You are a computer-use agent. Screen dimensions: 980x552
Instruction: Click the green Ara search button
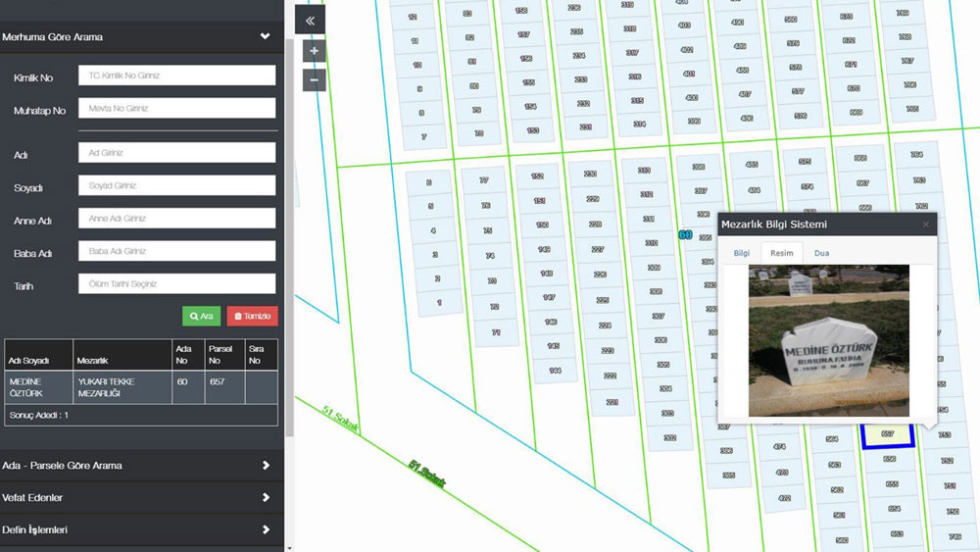click(201, 316)
